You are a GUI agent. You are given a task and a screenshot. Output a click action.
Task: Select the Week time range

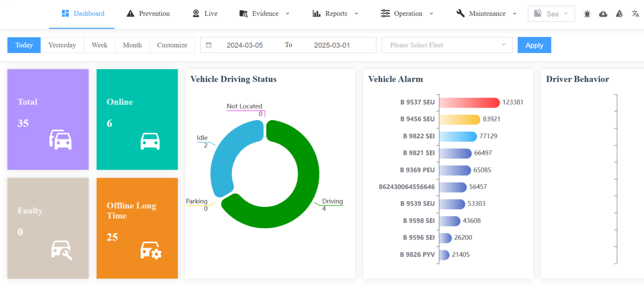(99, 45)
